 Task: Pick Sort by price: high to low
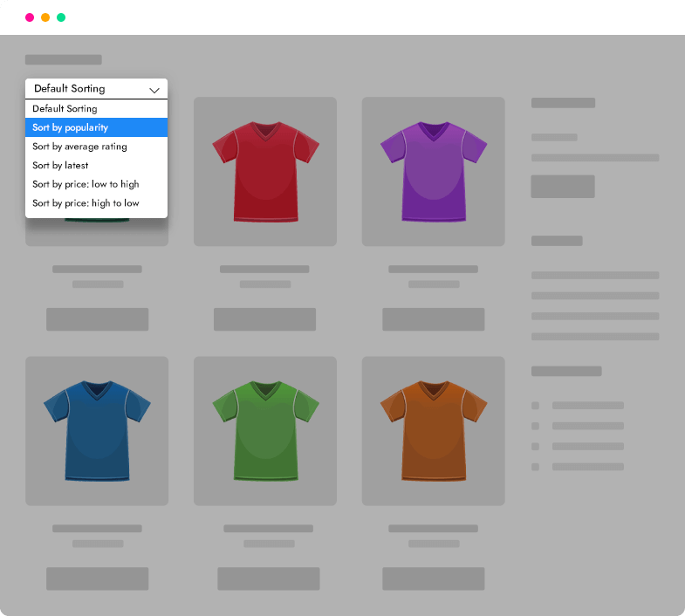point(96,203)
